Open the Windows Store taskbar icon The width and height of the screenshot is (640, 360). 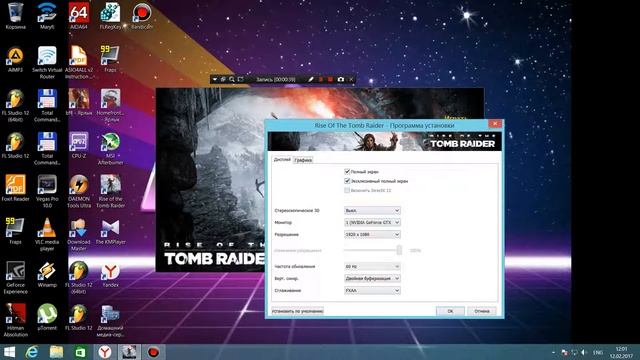point(80,352)
